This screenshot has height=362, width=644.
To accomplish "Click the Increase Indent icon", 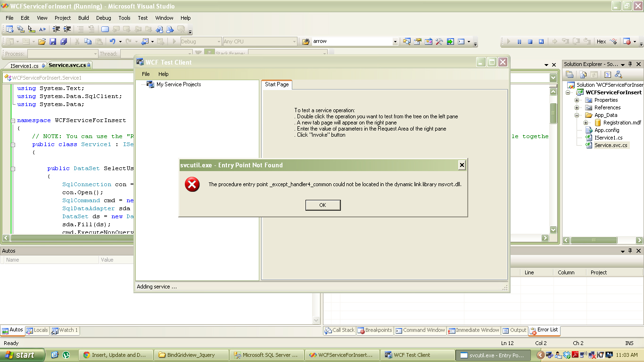I will click(x=67, y=29).
